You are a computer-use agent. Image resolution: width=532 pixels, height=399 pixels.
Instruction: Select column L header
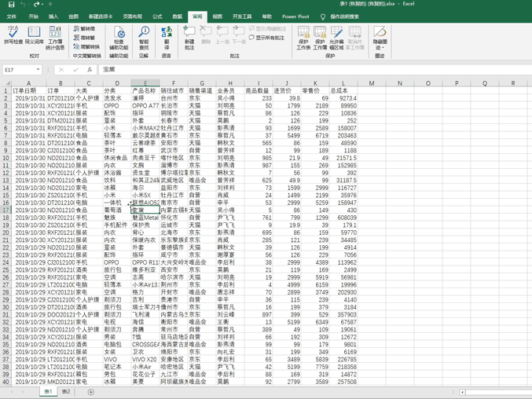click(343, 83)
